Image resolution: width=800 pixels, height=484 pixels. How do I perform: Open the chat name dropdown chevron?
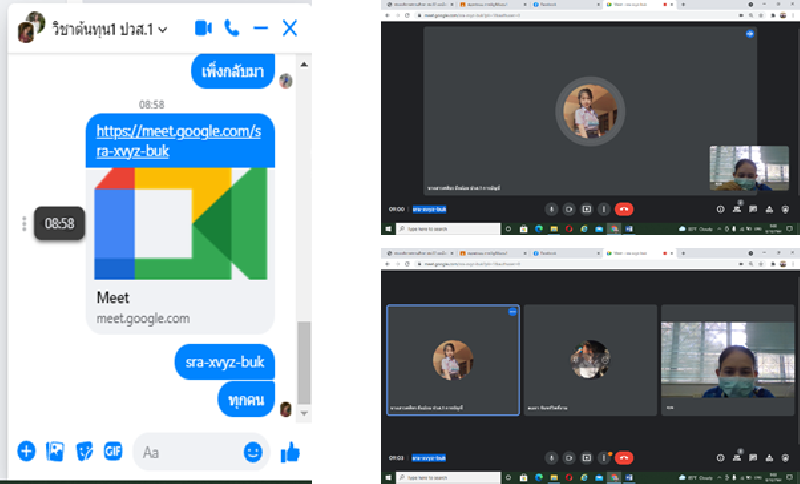point(163,29)
